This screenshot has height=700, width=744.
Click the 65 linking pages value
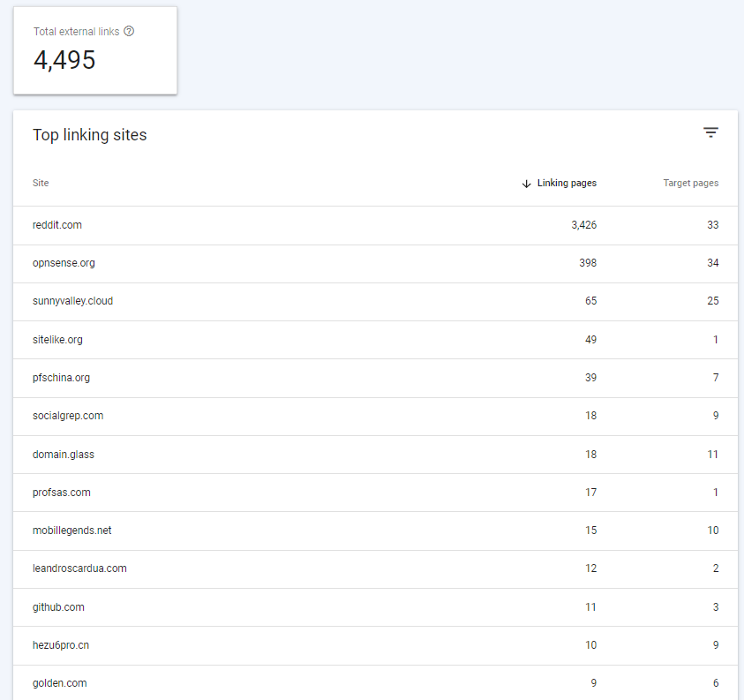(590, 301)
